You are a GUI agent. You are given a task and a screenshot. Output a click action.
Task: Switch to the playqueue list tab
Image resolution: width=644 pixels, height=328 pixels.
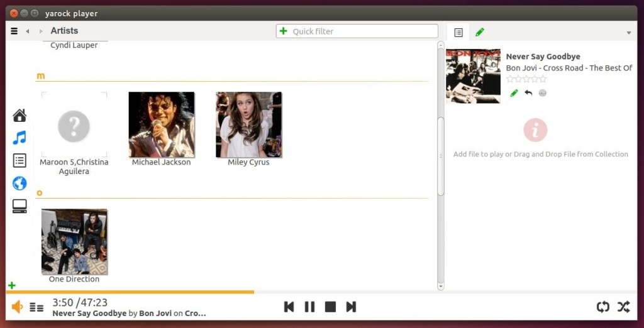[x=458, y=33]
